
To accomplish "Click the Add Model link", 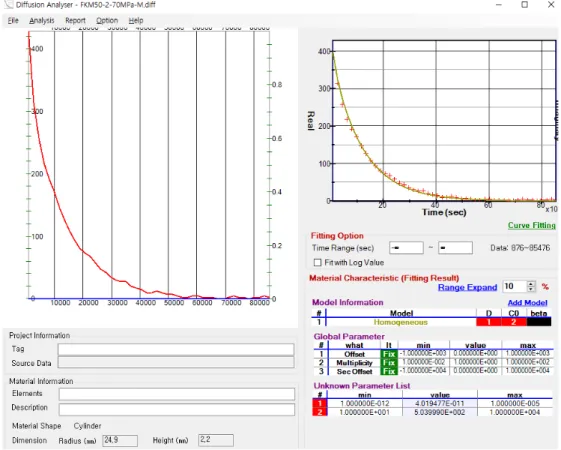I will click(527, 303).
